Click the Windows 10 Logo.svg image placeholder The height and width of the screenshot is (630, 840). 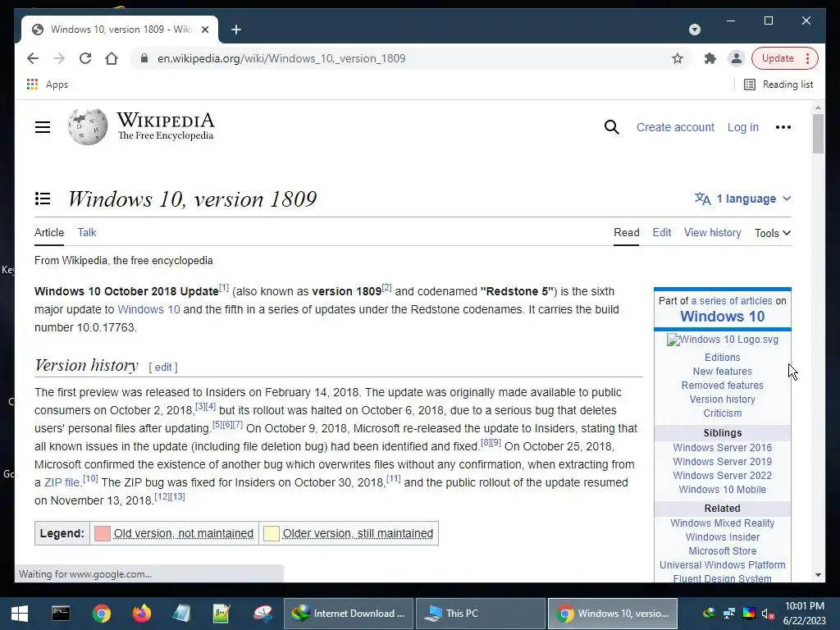click(x=722, y=340)
